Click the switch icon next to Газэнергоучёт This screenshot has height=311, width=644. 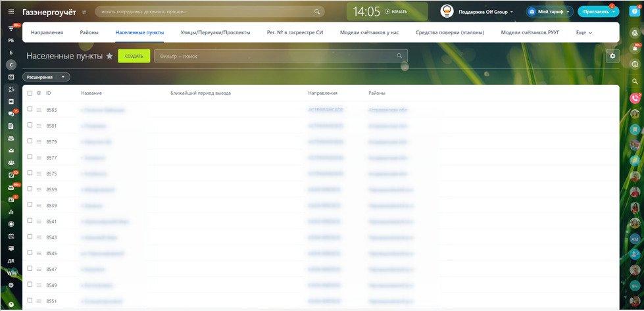point(84,12)
